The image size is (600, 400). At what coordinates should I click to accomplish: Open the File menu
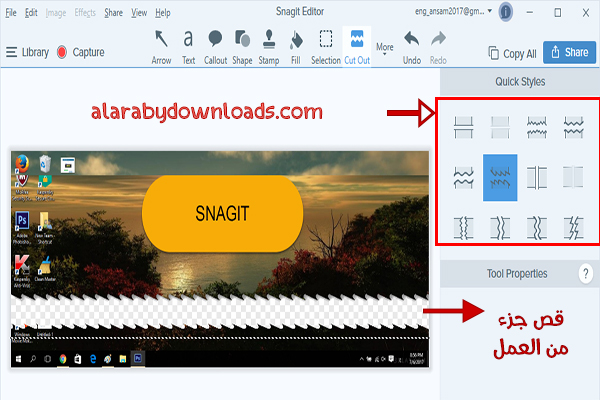pos(11,13)
